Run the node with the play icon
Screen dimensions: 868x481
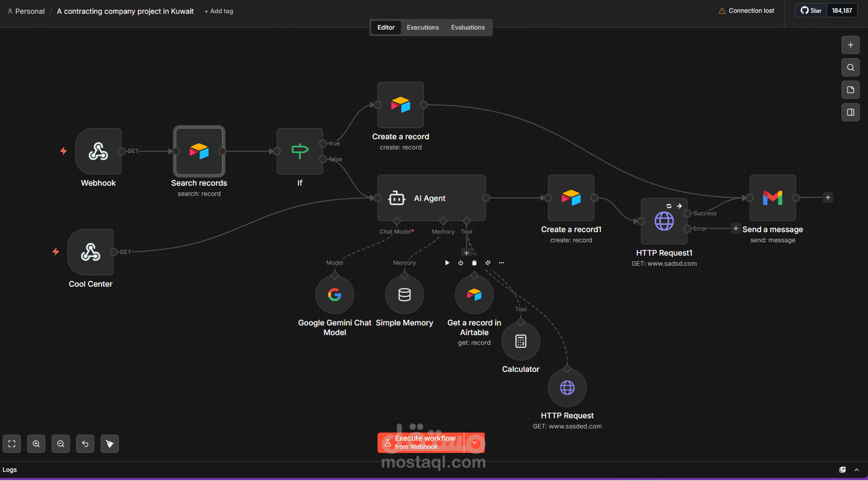click(447, 263)
